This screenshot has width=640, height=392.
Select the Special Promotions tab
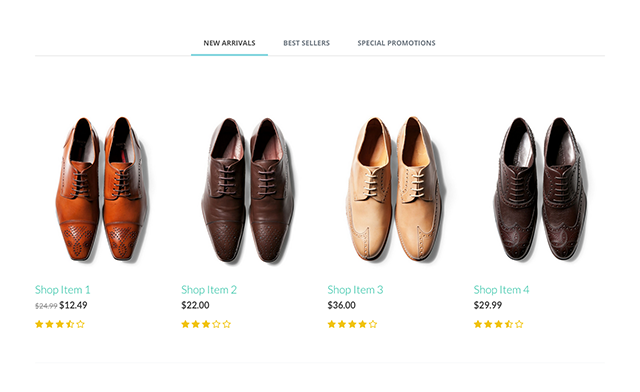point(396,43)
